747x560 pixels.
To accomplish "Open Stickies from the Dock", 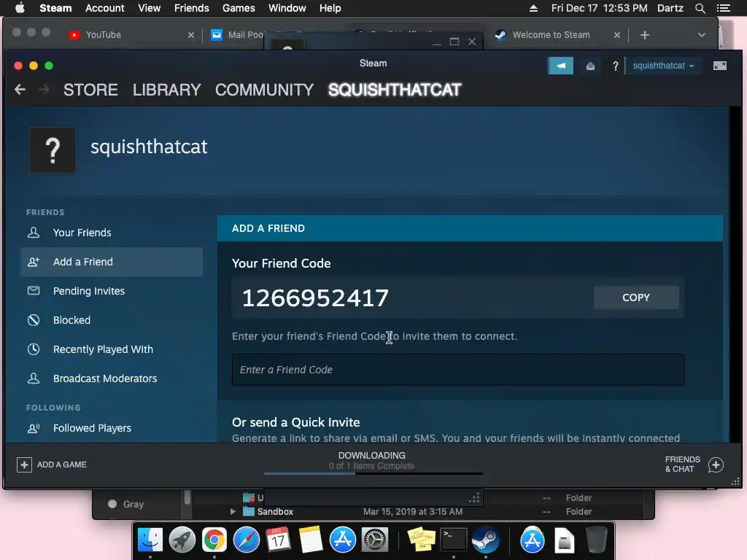I will pos(422,540).
